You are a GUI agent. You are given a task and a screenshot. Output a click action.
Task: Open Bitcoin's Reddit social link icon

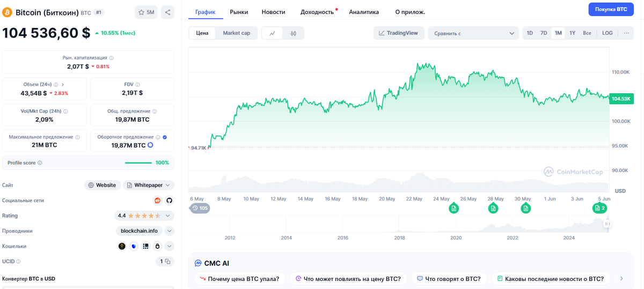(x=157, y=201)
